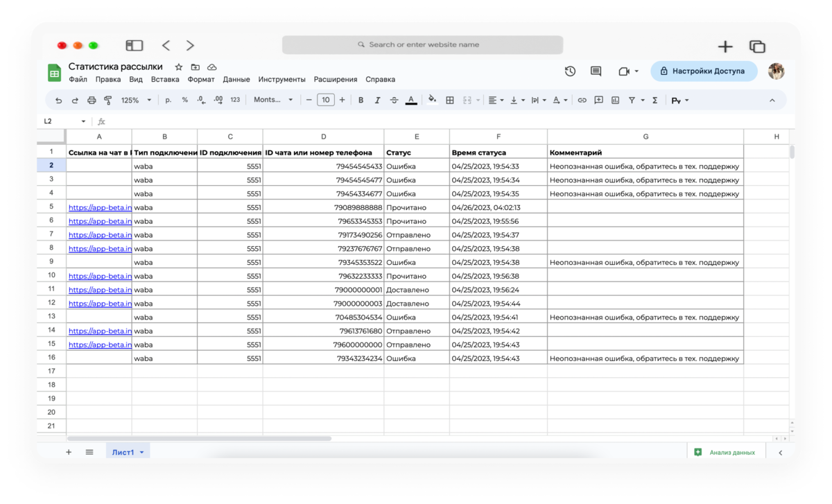The image size is (832, 504).
Task: Insert a link with the chain icon
Action: tap(582, 101)
